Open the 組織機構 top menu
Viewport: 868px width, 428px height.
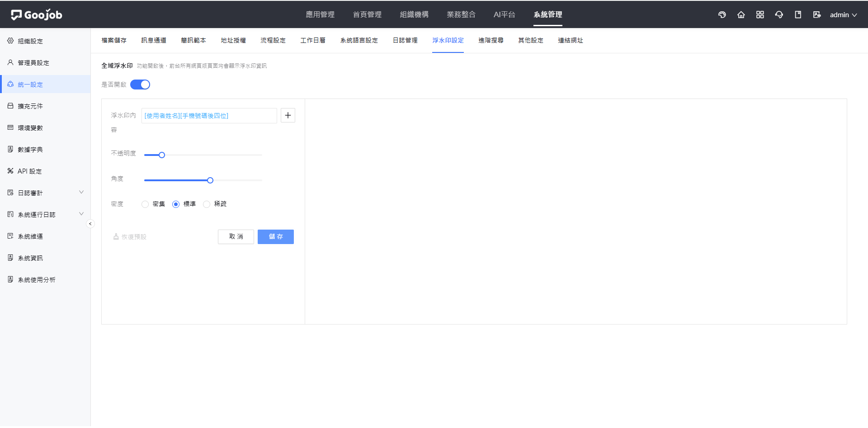(x=414, y=14)
